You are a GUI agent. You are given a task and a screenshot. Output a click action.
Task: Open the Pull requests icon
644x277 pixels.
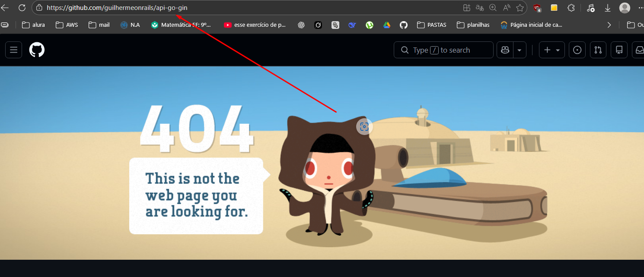598,50
